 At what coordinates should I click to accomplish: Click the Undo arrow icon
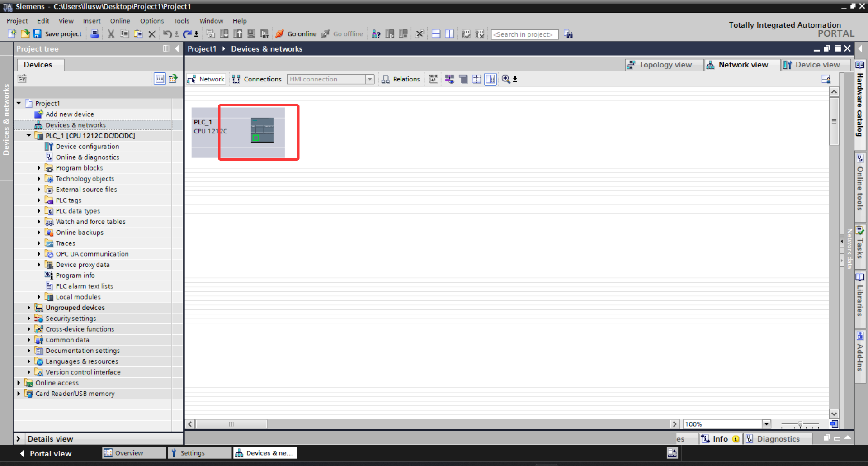click(x=167, y=34)
